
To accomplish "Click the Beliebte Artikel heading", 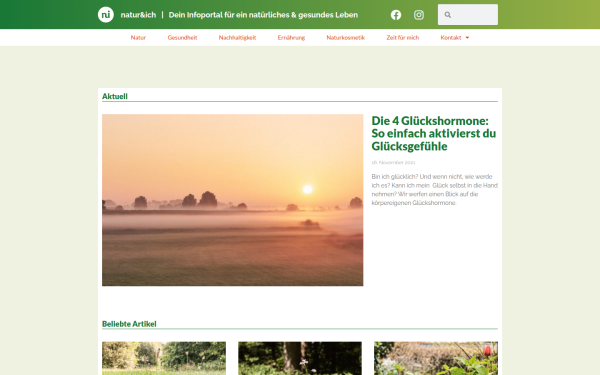I will (129, 324).
